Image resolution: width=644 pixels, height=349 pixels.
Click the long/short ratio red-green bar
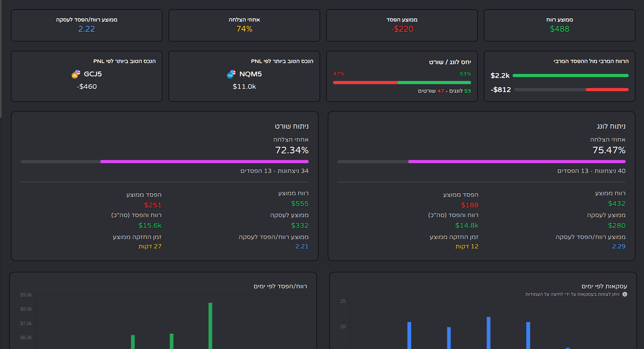(x=402, y=83)
